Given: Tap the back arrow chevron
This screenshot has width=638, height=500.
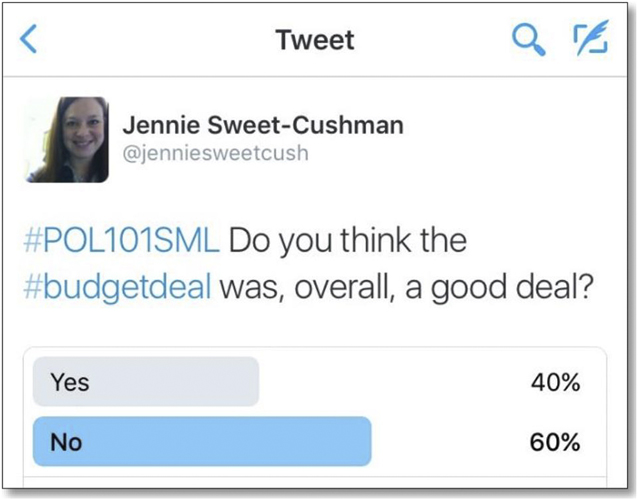Looking at the screenshot, I should pos(29,40).
